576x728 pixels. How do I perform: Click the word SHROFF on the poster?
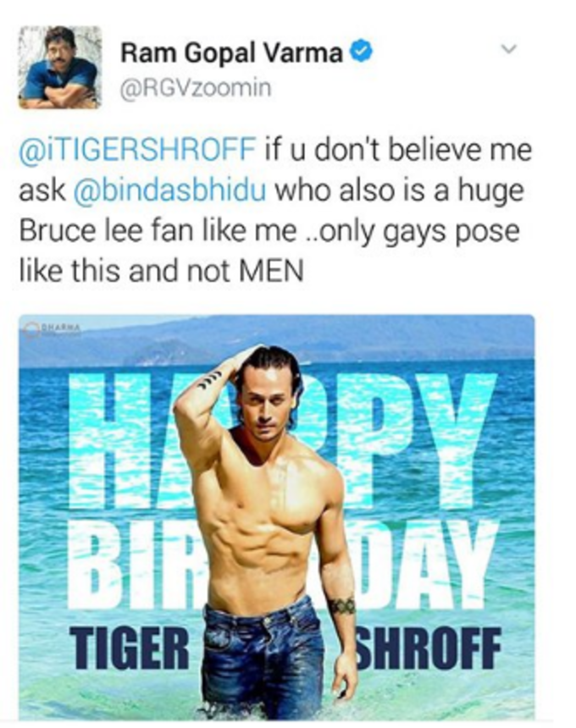point(429,648)
